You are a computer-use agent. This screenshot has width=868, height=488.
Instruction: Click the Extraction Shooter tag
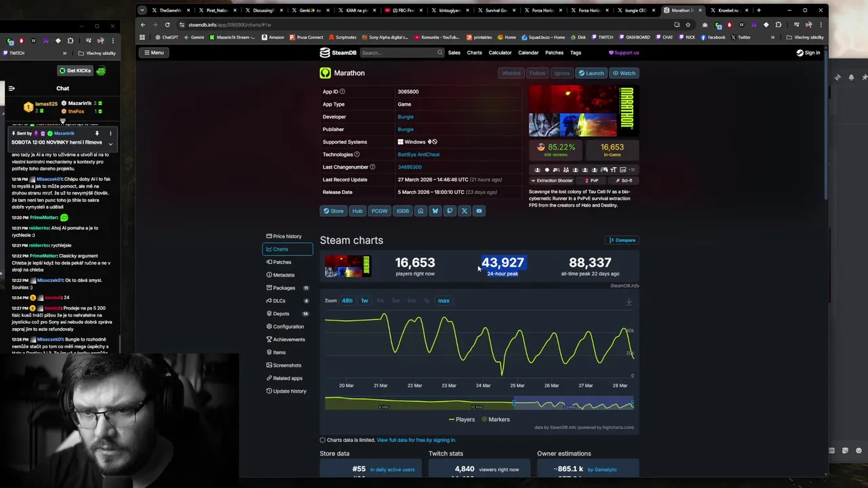(x=551, y=181)
